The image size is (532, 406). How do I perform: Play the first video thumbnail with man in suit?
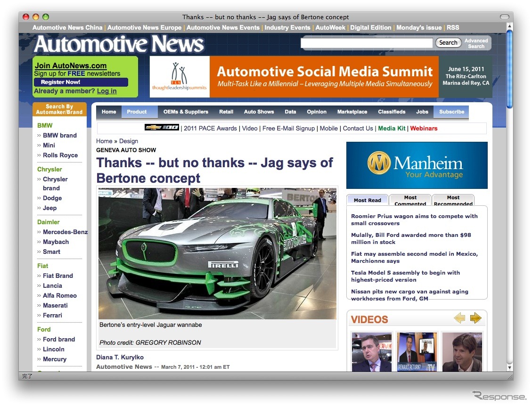pyautogui.click(x=371, y=352)
